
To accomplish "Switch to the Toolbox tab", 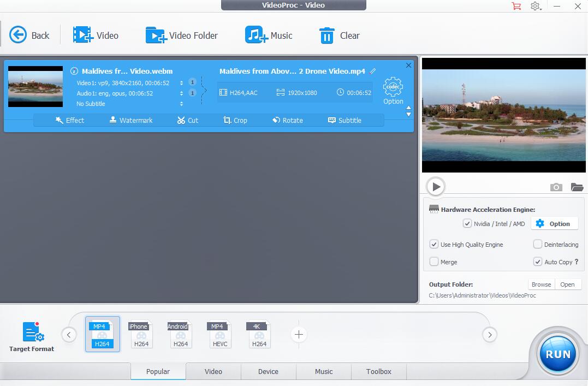I will [378, 371].
